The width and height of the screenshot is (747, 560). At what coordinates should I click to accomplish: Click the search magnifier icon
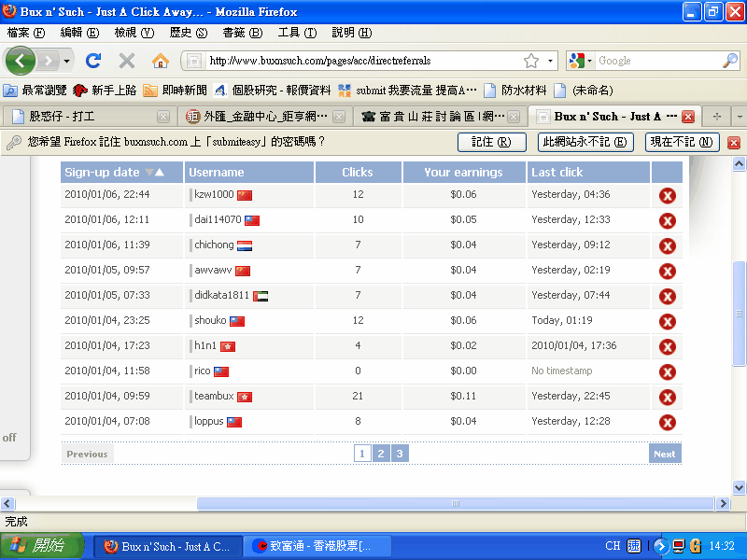coord(730,61)
